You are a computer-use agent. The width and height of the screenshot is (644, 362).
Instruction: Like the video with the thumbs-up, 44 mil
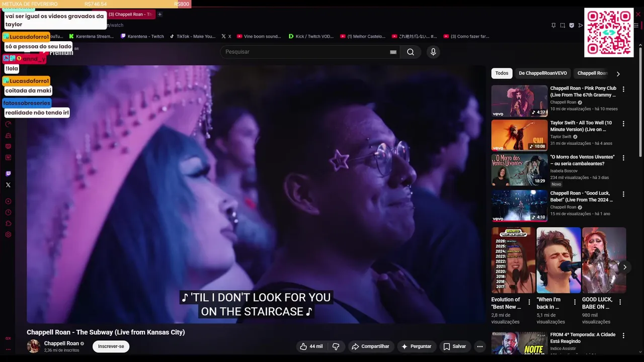(311, 346)
